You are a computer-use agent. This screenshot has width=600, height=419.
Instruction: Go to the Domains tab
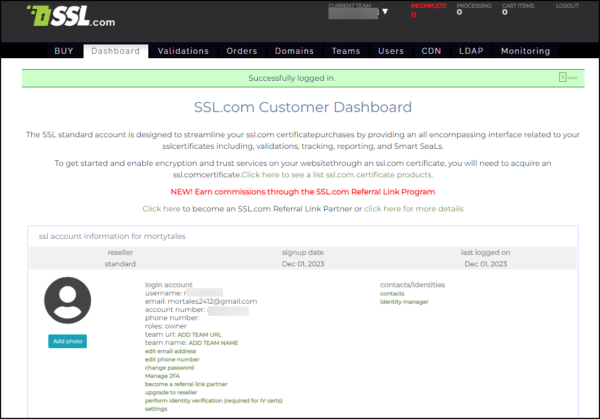[294, 51]
